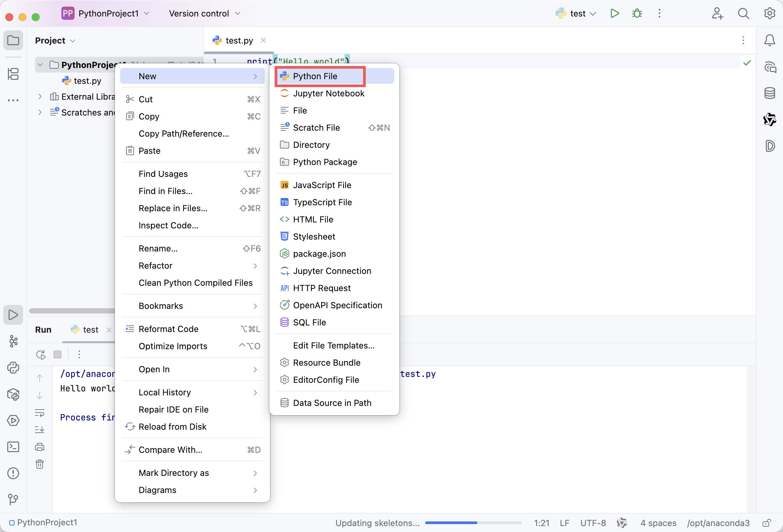
Task: Open the AI Assistant chat icon
Action: 769,67
